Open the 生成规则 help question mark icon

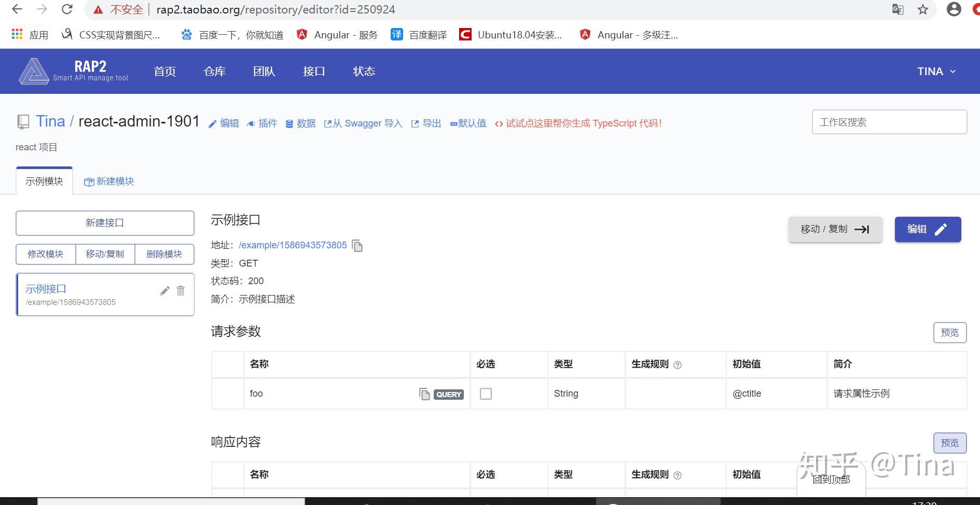pyautogui.click(x=678, y=365)
